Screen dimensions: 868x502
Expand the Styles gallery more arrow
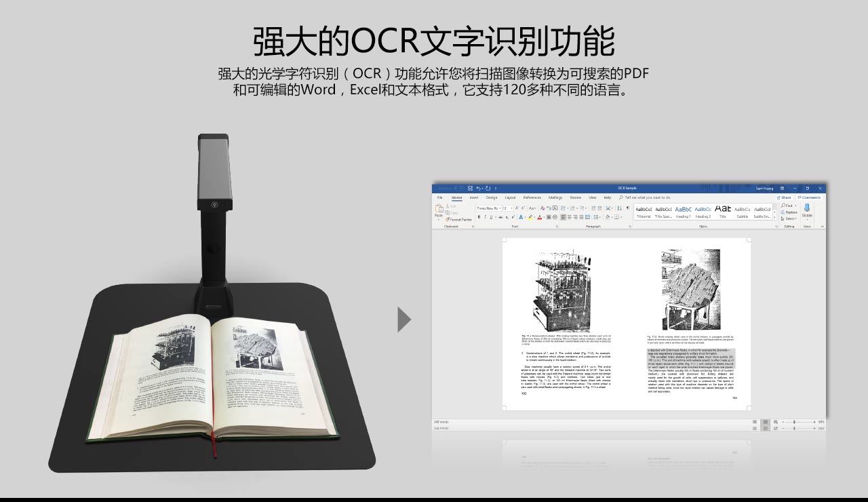775,217
